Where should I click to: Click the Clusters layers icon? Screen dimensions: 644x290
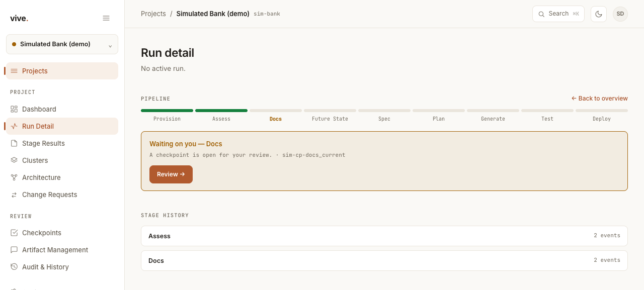point(14,160)
